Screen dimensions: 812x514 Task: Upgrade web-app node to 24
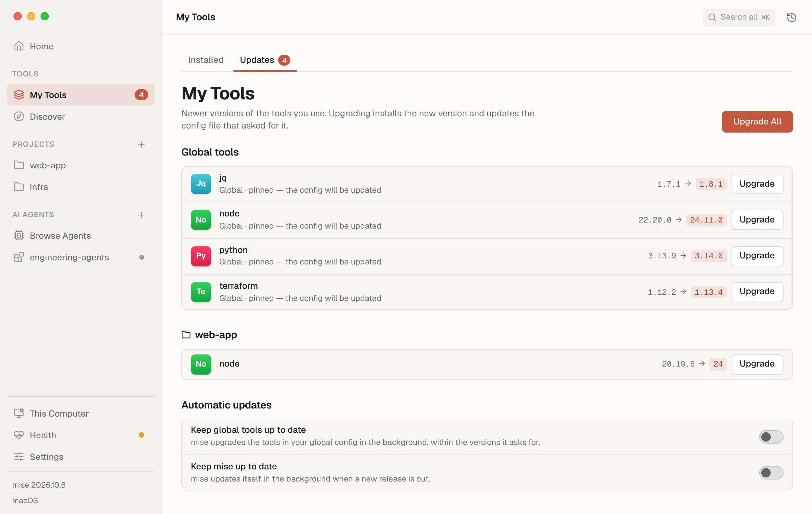757,364
